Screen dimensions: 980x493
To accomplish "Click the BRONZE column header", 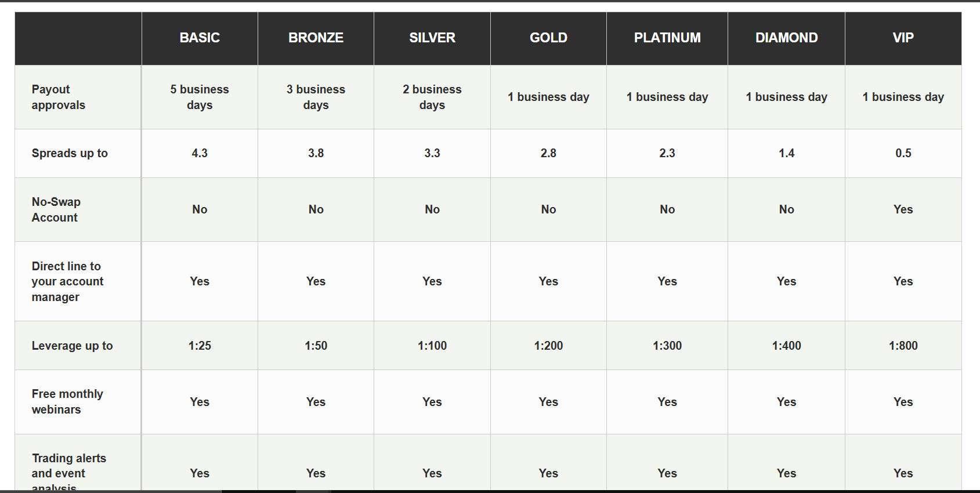I will pyautogui.click(x=316, y=38).
